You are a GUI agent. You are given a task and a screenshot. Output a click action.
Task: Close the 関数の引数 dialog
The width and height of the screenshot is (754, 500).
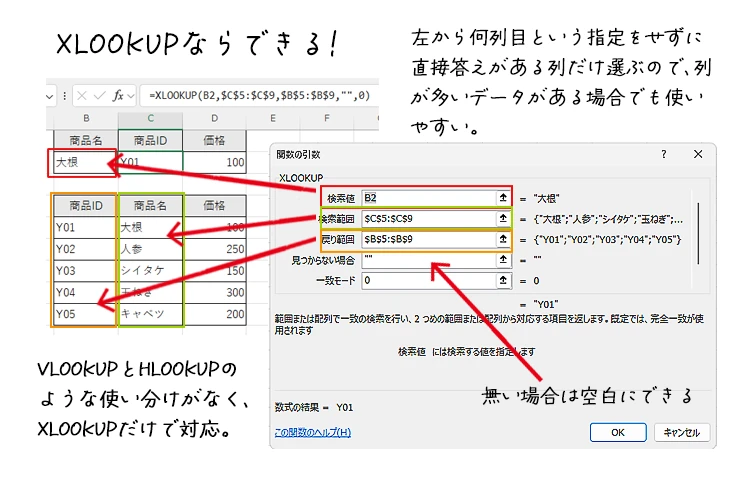tap(698, 154)
